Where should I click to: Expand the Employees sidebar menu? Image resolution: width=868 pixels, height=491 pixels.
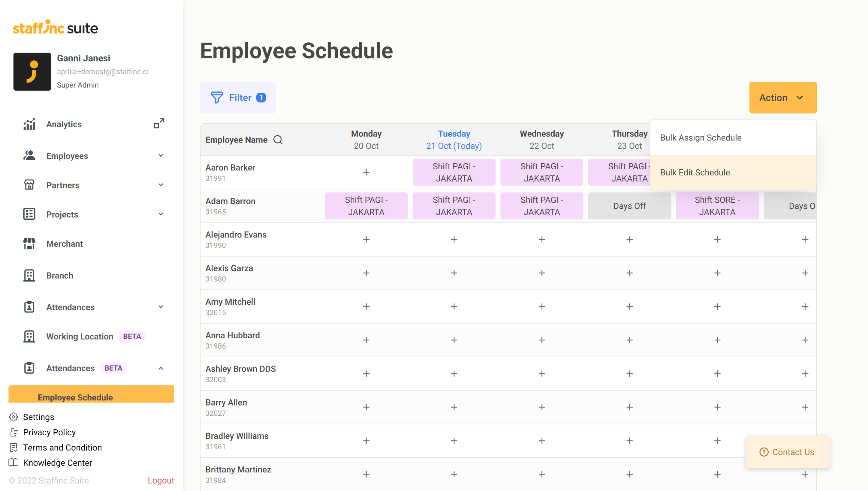(161, 156)
